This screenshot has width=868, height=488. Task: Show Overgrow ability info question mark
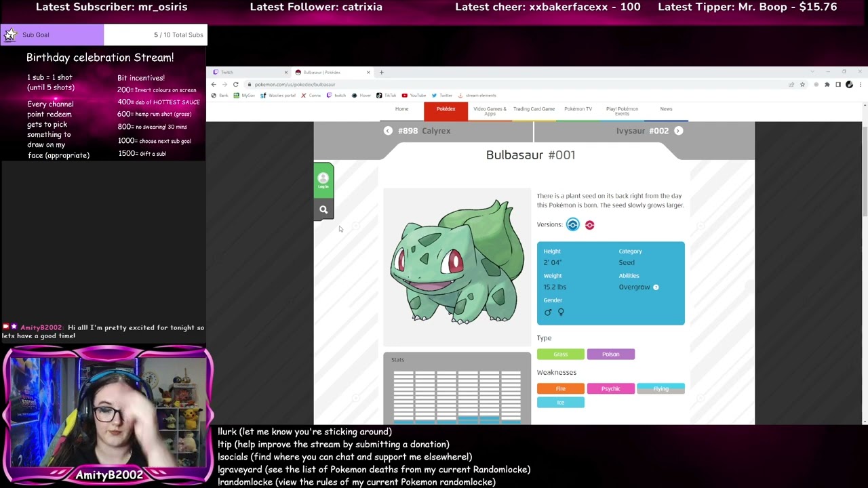(x=656, y=287)
